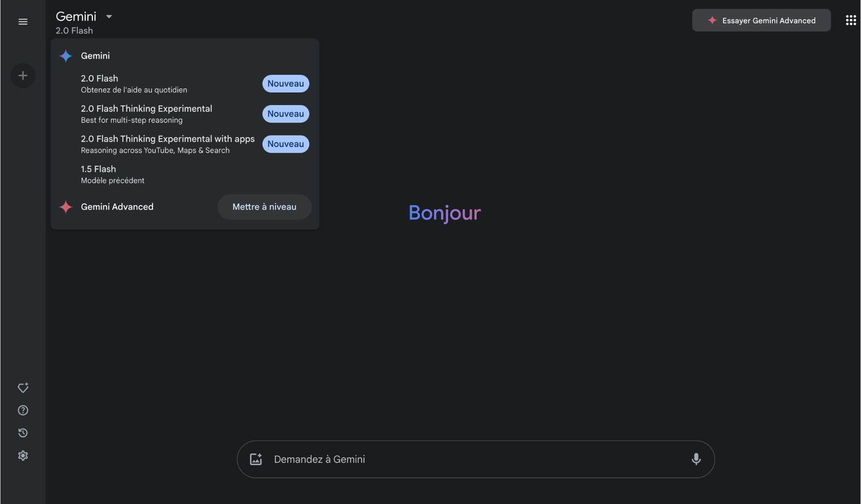Image resolution: width=861 pixels, height=504 pixels.
Task: Click the Mettre à niveau button
Action: (x=264, y=206)
